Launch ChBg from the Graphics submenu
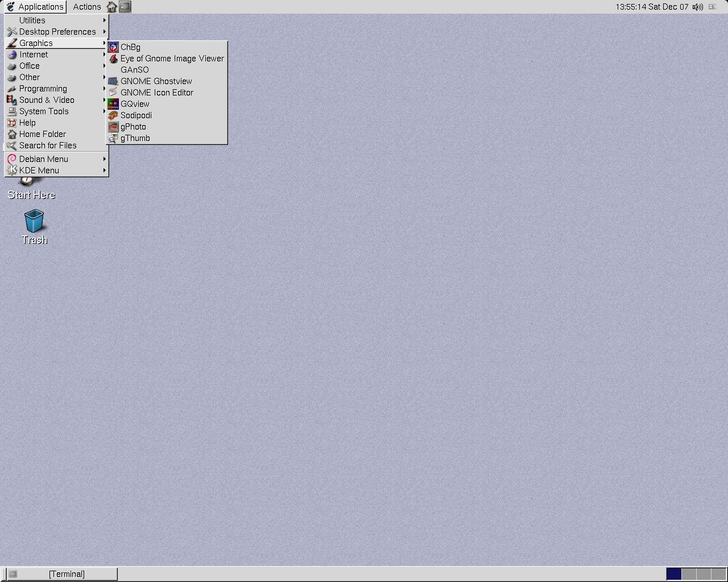This screenshot has width=728, height=582. 130,47
